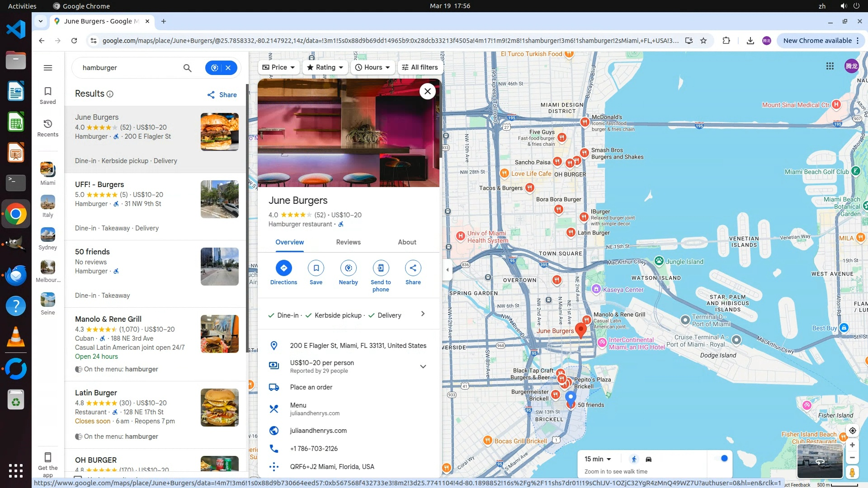The width and height of the screenshot is (868, 488).
Task: Click the Directions icon for June Burgers
Action: click(x=283, y=268)
